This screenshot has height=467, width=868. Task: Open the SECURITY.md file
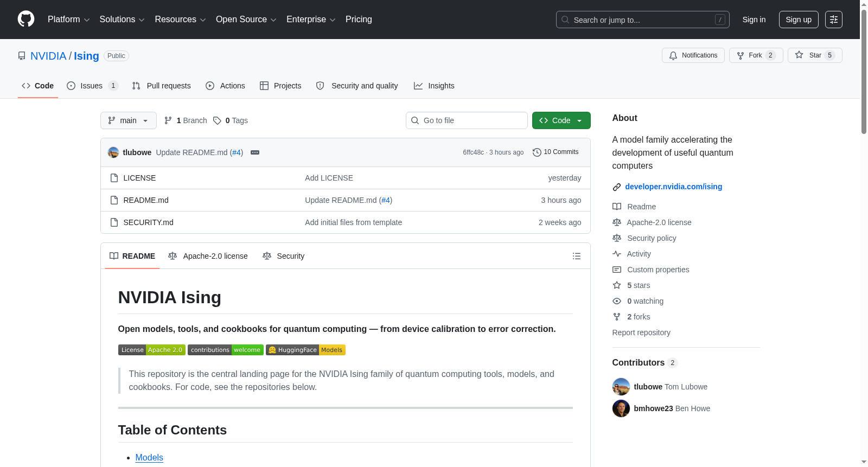tap(149, 222)
